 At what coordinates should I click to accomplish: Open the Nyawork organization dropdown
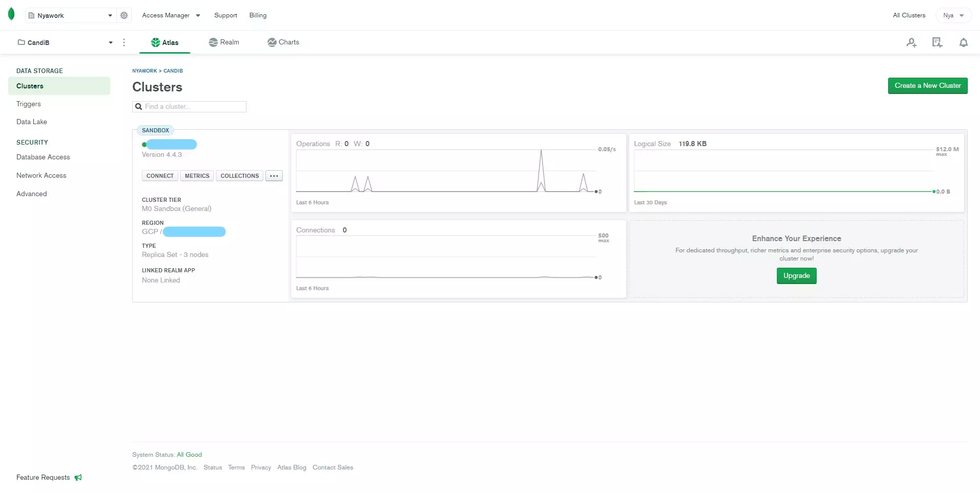[70, 15]
